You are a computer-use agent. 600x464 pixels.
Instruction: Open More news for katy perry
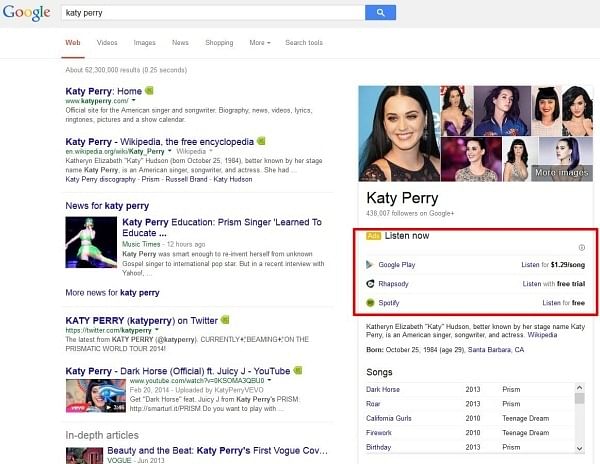pos(112,293)
